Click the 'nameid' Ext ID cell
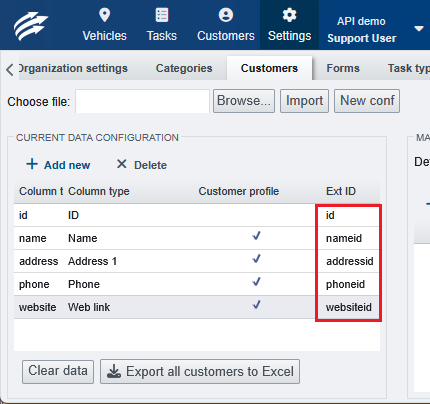Screen dimensions: 430x404 coord(344,238)
